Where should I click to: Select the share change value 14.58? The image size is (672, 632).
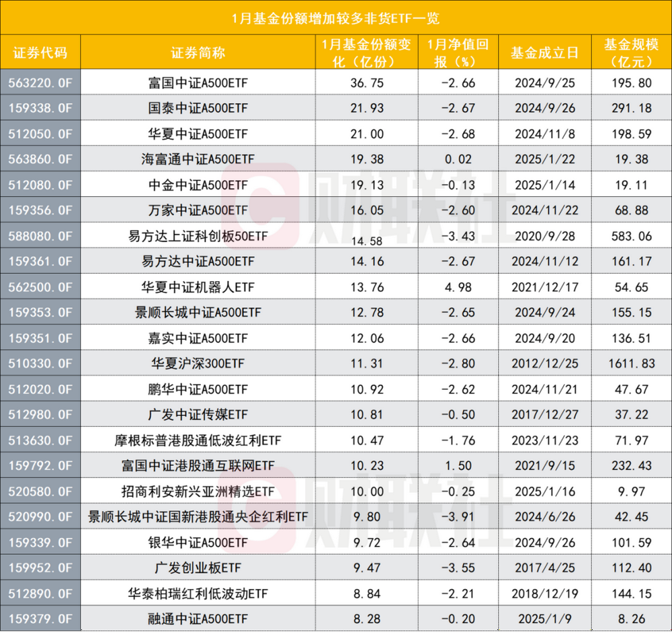pyautogui.click(x=367, y=241)
